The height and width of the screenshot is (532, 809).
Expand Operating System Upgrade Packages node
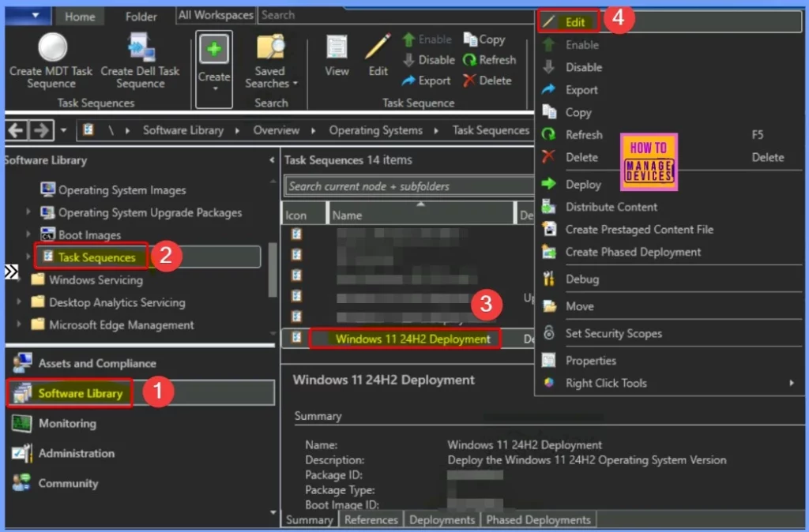[x=28, y=212]
